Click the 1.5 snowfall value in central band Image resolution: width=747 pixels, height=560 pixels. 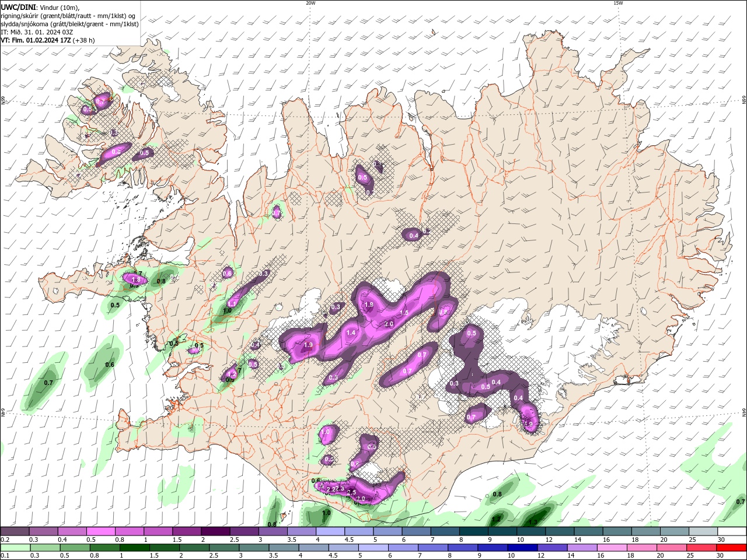404,313
